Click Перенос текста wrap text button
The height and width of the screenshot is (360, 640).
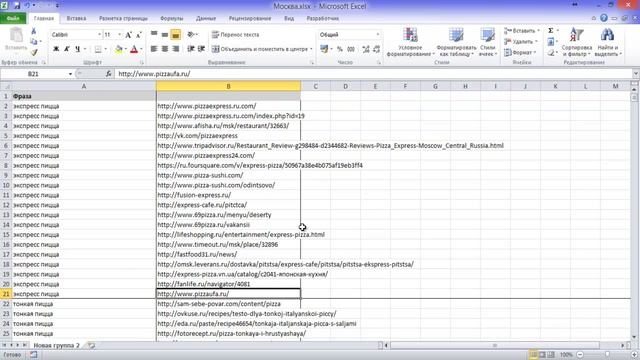point(236,35)
